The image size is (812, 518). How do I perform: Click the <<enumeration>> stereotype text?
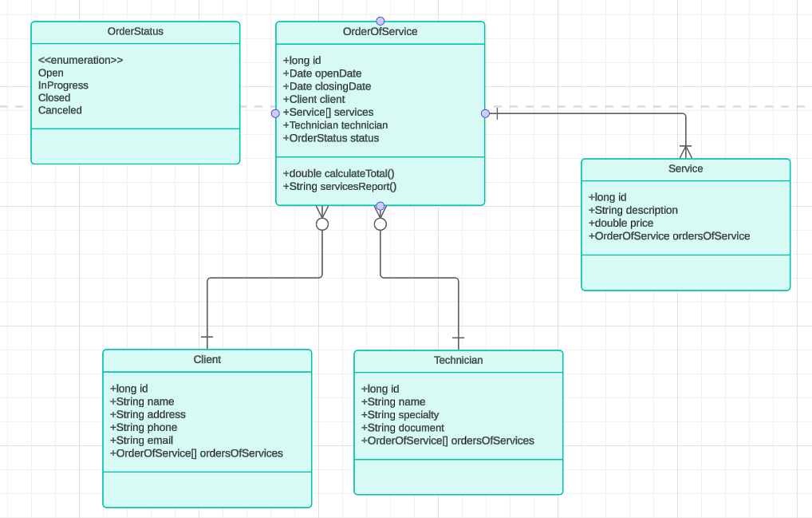(x=81, y=60)
